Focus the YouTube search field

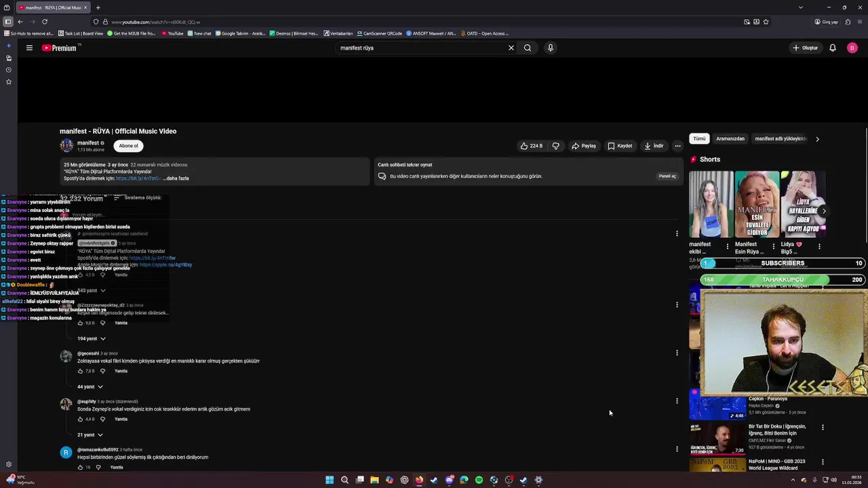point(420,48)
